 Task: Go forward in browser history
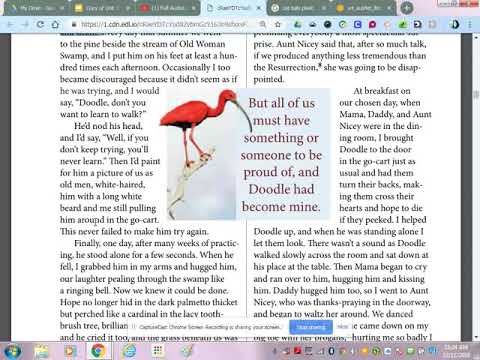coord(25,24)
